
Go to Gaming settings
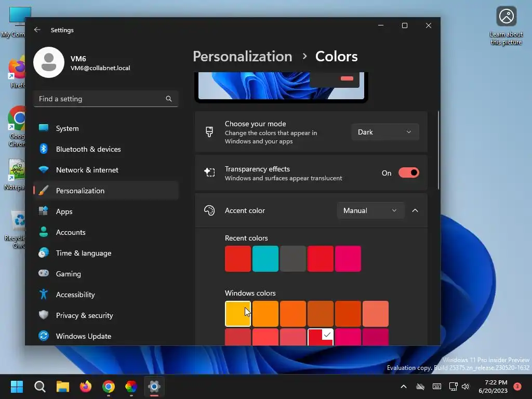tap(106, 273)
